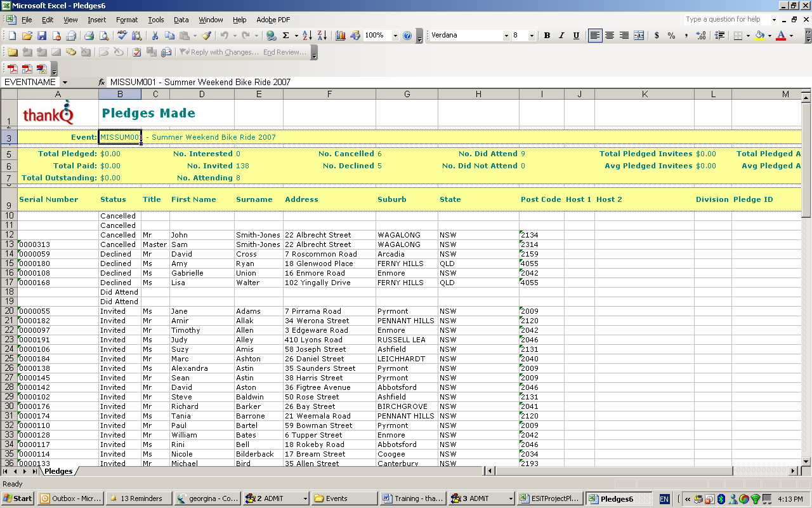Switch to the Events folder window
The image size is (812, 508).
pyautogui.click(x=345, y=498)
